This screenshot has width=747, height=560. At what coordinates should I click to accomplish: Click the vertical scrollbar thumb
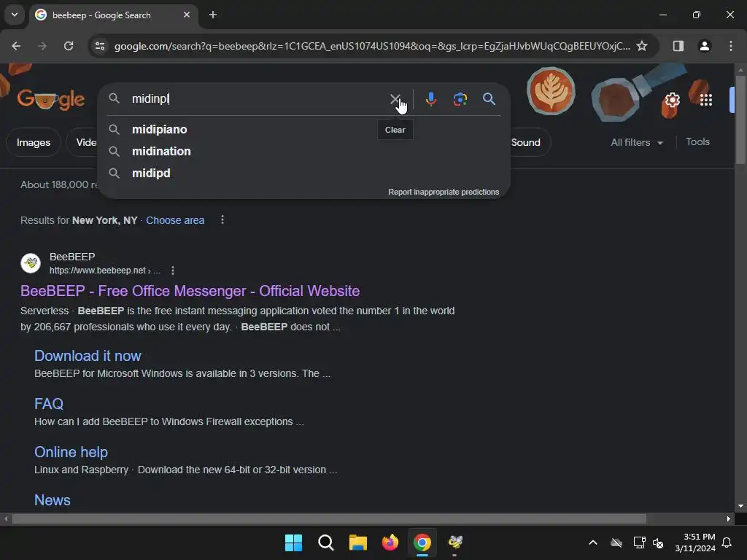[x=740, y=120]
